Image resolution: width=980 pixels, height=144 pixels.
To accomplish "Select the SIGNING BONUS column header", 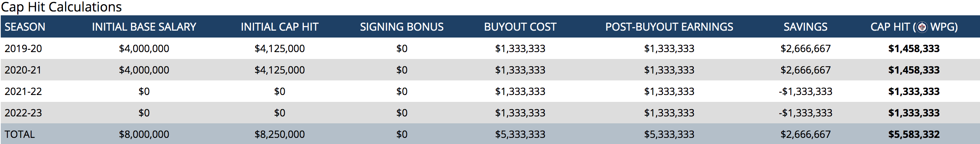I will click(x=402, y=27).
